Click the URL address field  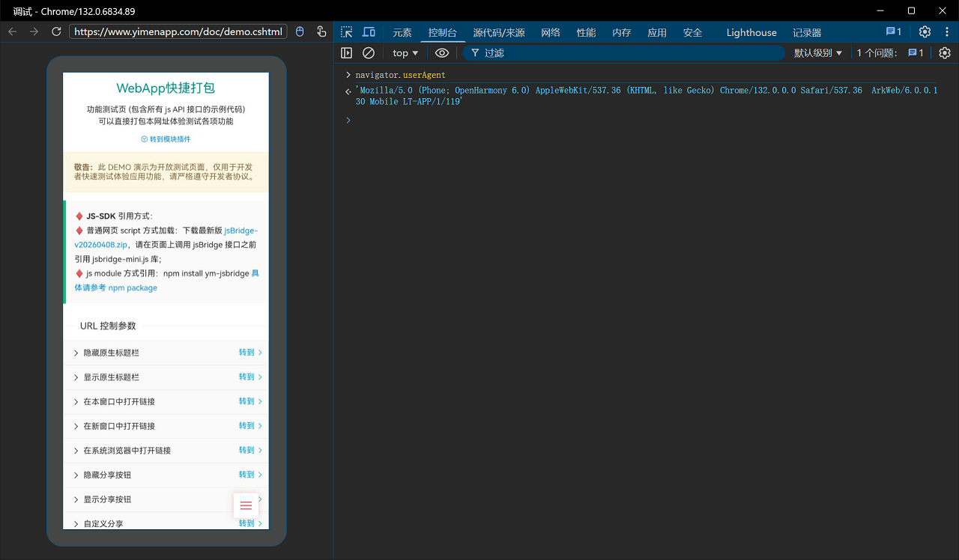178,31
